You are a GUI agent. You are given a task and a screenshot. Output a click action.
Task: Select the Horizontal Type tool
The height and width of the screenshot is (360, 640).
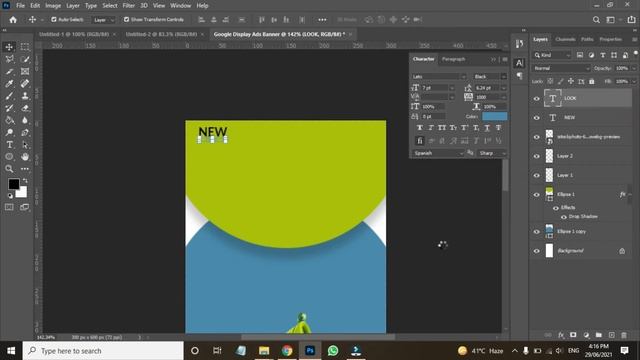[9, 144]
